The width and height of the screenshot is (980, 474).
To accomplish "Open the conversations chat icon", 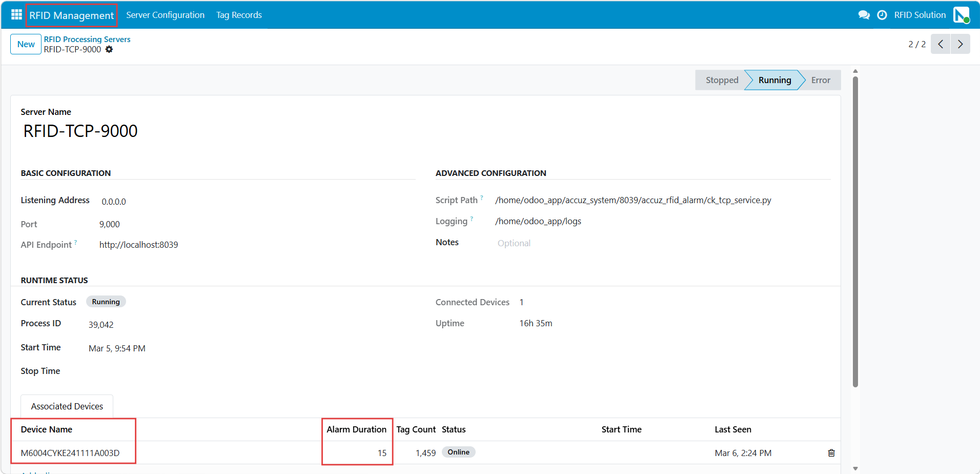I will pyautogui.click(x=864, y=15).
